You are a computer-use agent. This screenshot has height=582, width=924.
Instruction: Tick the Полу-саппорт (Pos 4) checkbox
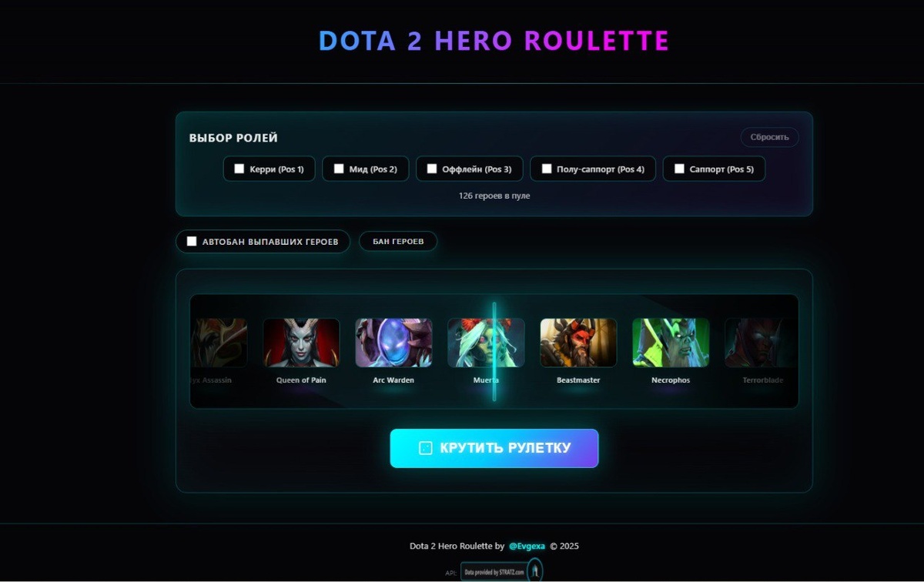click(x=547, y=169)
